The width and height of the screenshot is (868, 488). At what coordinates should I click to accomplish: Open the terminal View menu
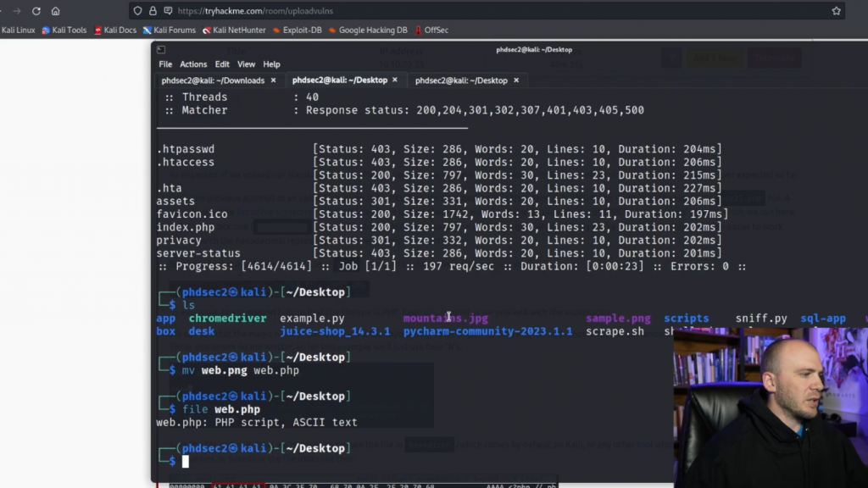(x=247, y=64)
